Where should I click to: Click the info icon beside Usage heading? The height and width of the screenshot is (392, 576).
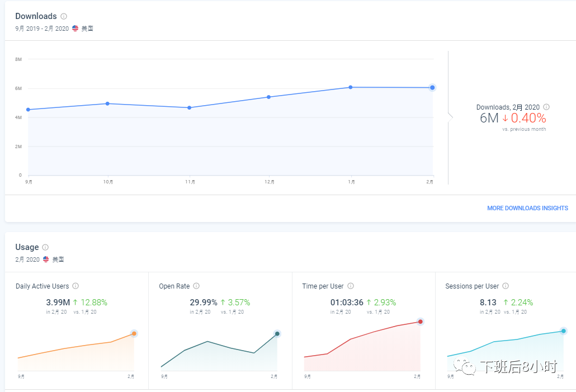(x=45, y=247)
